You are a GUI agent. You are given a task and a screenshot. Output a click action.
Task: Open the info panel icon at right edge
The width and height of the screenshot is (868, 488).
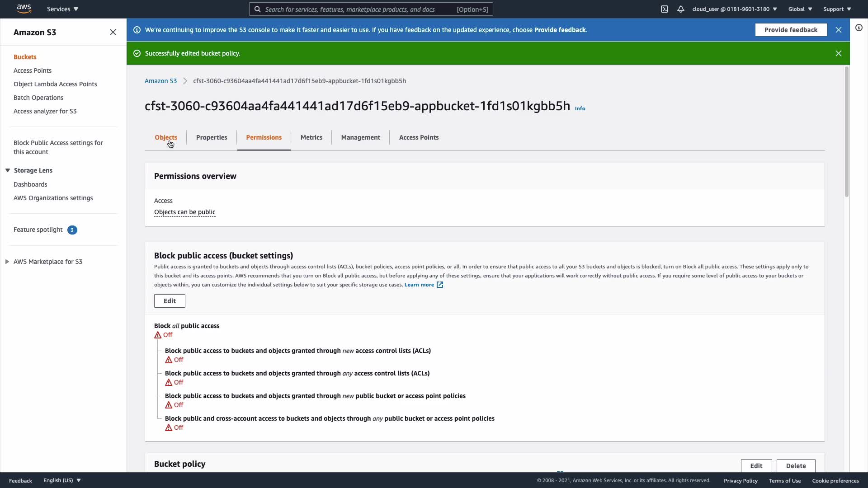(x=859, y=28)
